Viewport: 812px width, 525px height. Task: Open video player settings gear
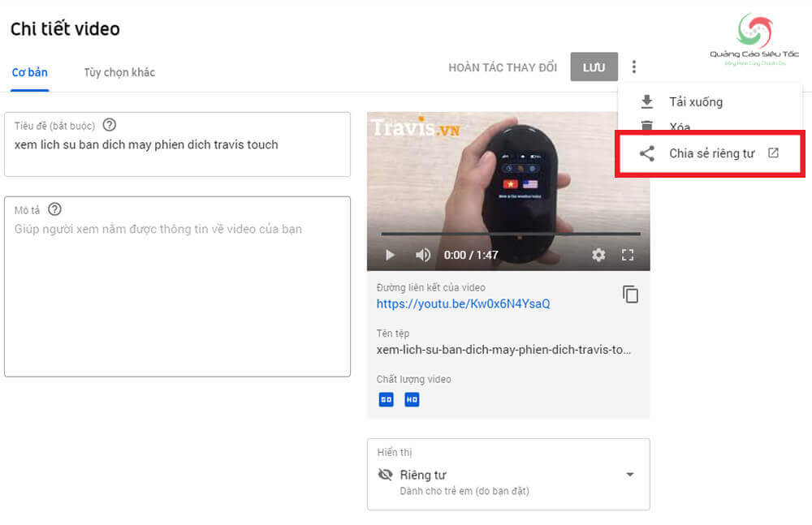tap(598, 255)
